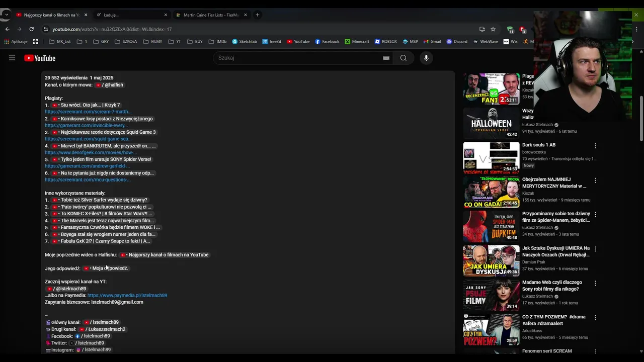Close the Martin Caine Tier Lists tab
This screenshot has height=362, width=644.
click(246, 15)
